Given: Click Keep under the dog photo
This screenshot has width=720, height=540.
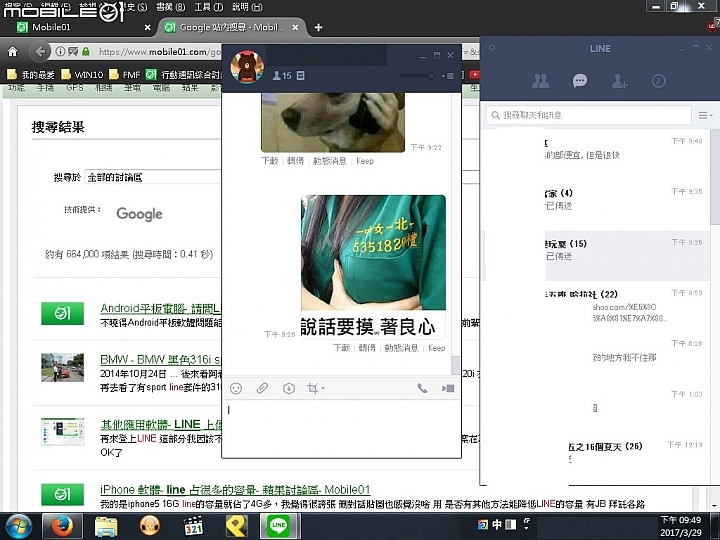Looking at the screenshot, I should [x=365, y=161].
